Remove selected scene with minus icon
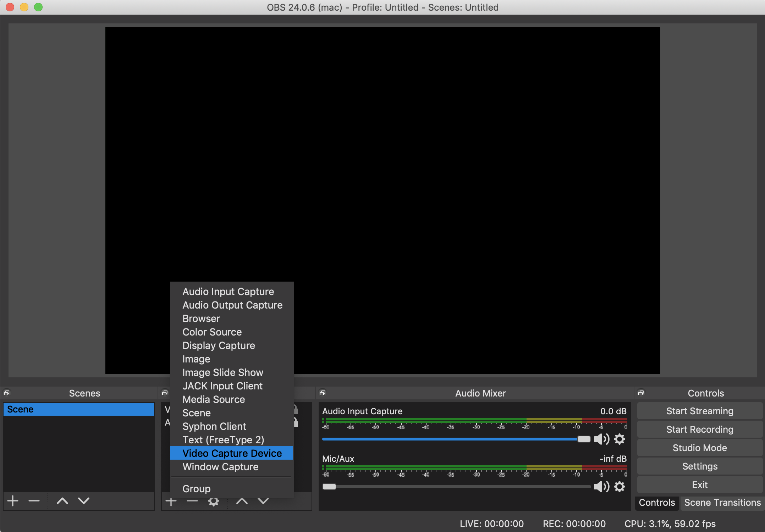This screenshot has height=532, width=765. 34,501
